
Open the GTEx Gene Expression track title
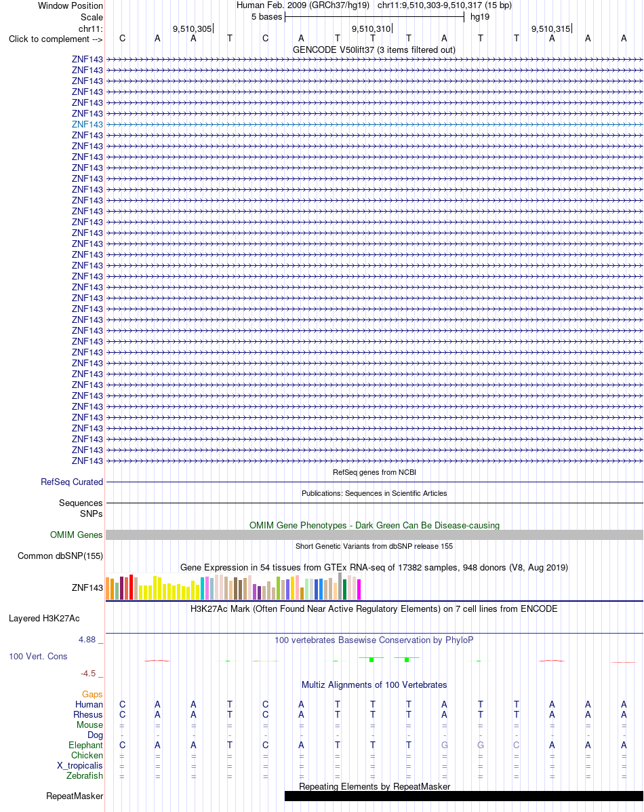[x=374, y=568]
